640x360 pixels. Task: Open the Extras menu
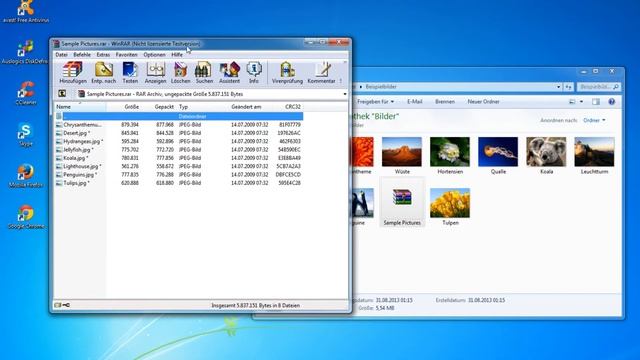pyautogui.click(x=103, y=55)
